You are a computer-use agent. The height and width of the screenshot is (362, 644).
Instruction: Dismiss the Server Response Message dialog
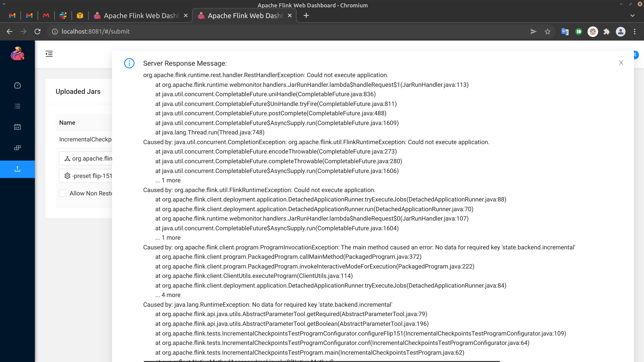click(621, 63)
